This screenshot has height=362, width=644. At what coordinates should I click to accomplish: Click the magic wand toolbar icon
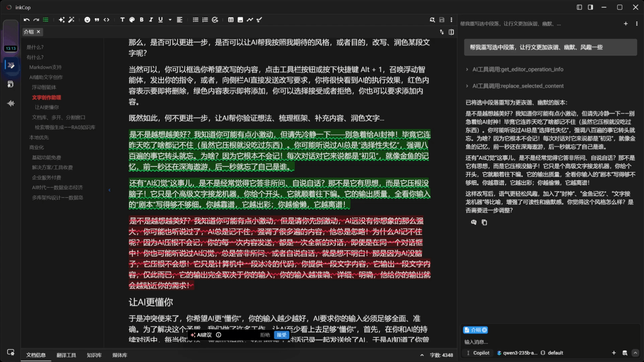(x=71, y=20)
